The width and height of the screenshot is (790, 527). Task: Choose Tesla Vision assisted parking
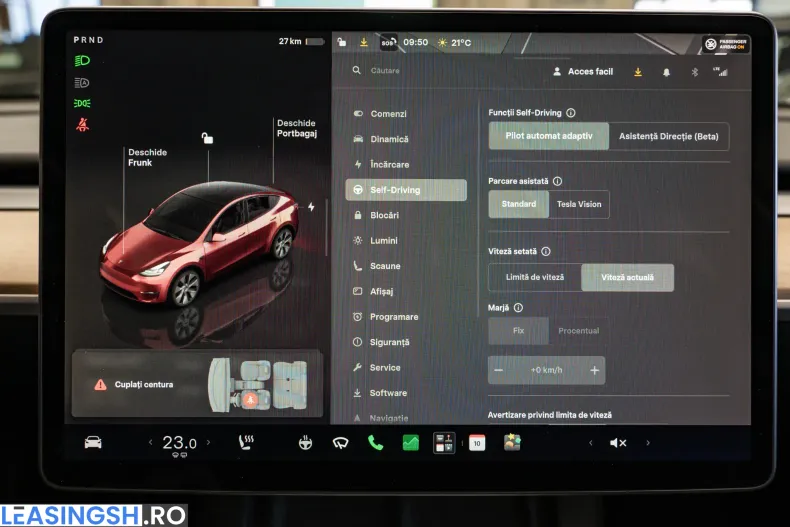click(579, 204)
